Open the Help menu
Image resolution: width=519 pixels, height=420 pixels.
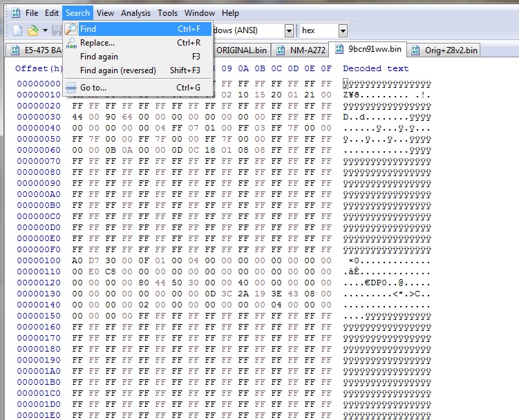coord(230,13)
